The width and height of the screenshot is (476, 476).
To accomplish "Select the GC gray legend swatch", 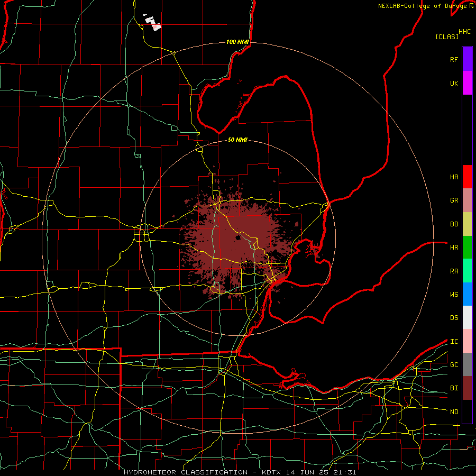I will [467, 364].
